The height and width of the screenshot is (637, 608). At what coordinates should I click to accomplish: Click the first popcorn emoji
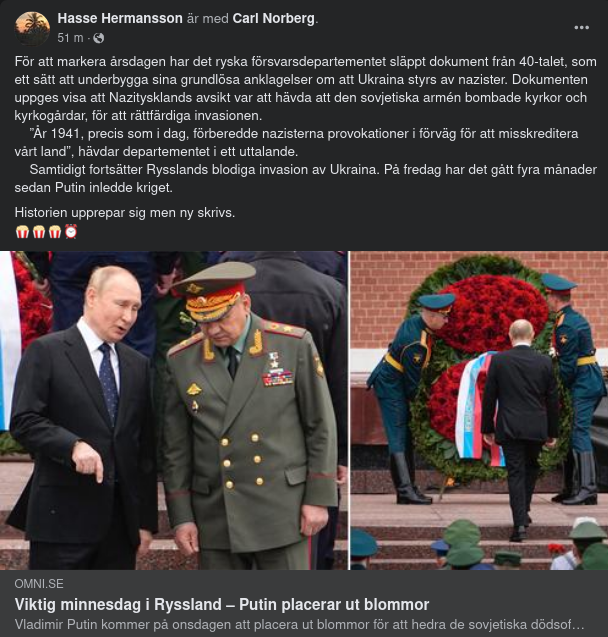point(22,232)
